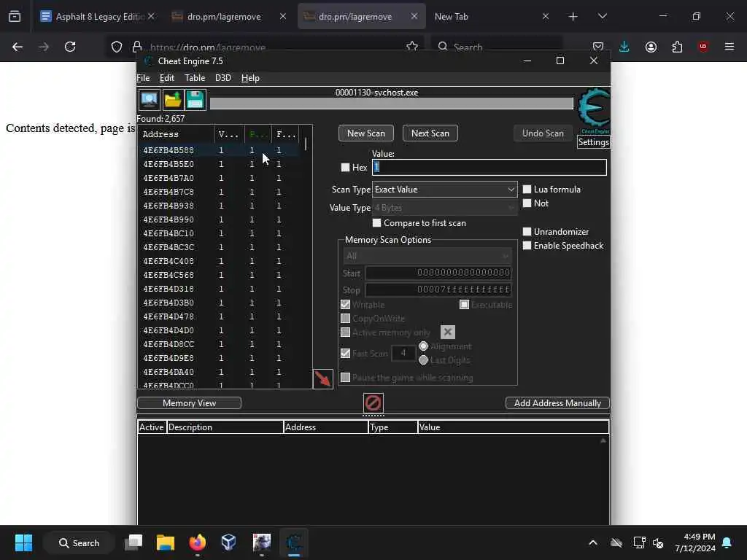
Task: Open the Help menu
Action: tap(251, 78)
